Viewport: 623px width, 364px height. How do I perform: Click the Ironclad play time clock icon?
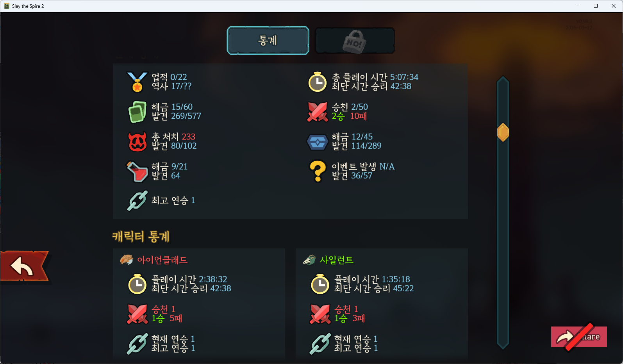tap(137, 284)
